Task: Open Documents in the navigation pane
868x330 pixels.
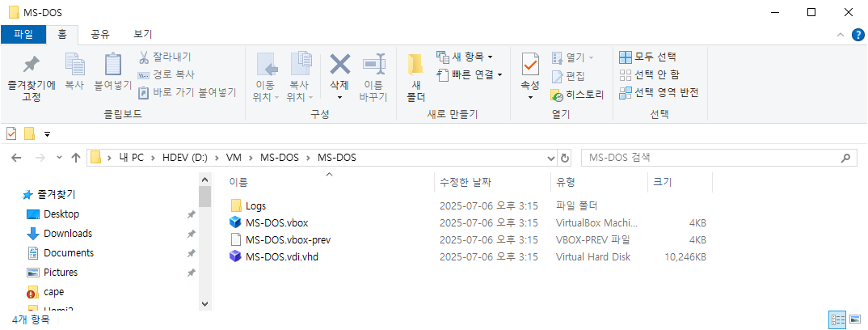Action: [x=68, y=252]
